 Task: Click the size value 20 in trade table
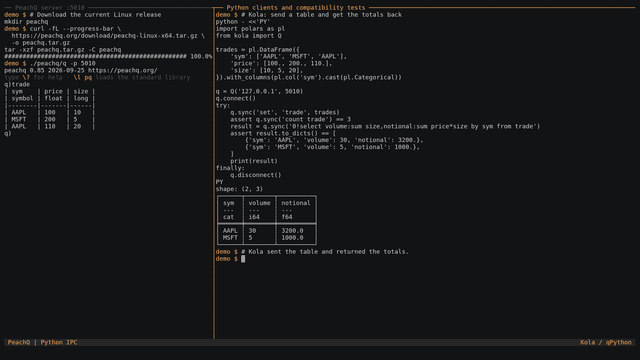point(77,126)
